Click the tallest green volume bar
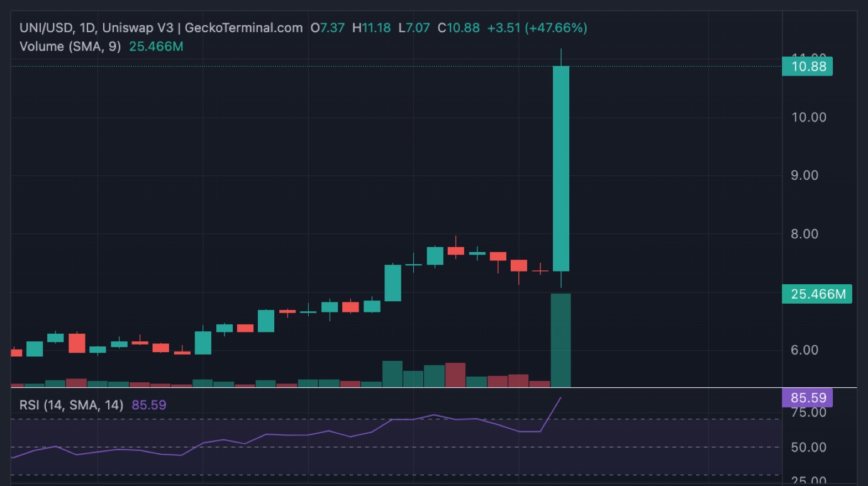Viewport: 868px width, 486px height. pos(560,340)
